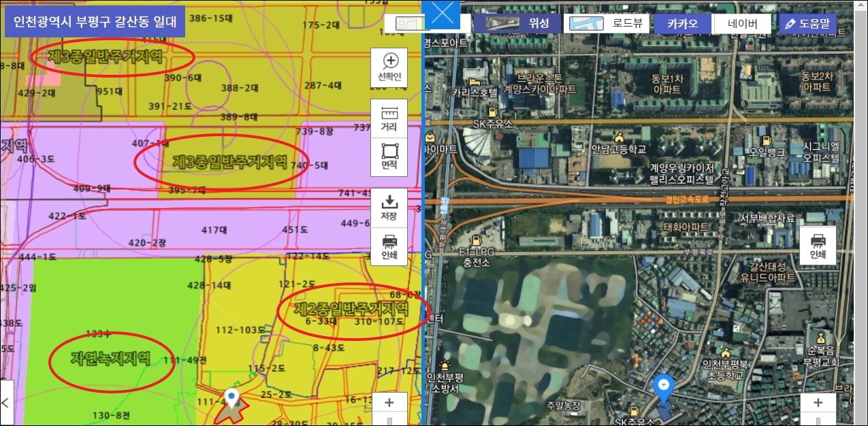The image size is (868, 426).
Task: Click the 갈산대성 유니드아파트 label
Action: point(767,272)
